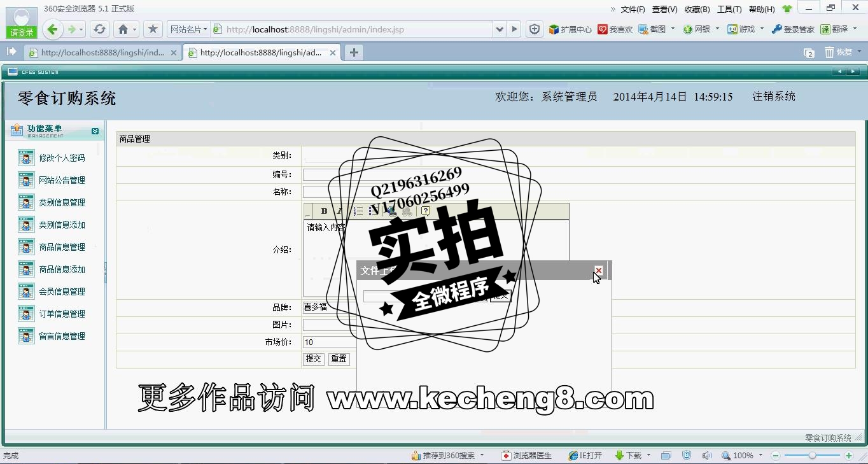The image size is (868, 464).
Task: Toggle the sidebar arrow left of tabs
Action: (11, 52)
